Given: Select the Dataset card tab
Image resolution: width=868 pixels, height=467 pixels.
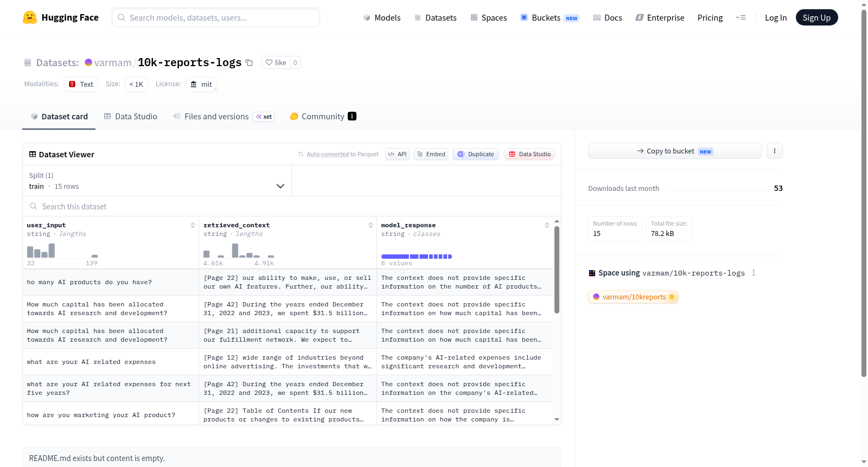Looking at the screenshot, I should (59, 117).
